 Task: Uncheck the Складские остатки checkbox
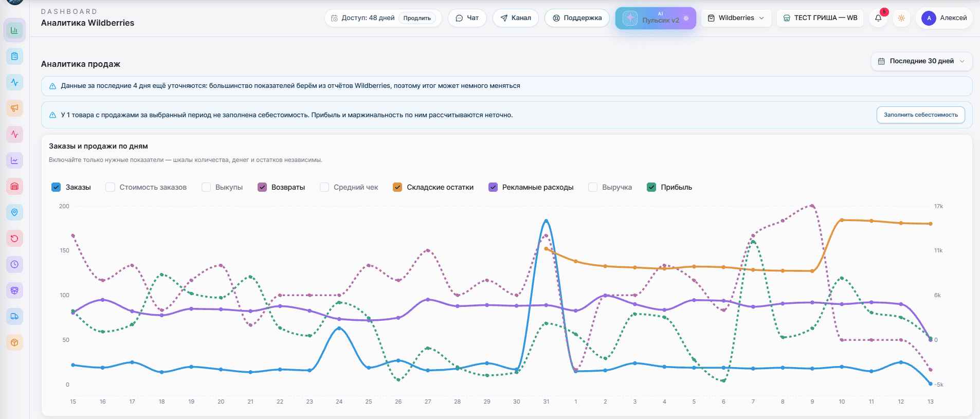tap(397, 187)
